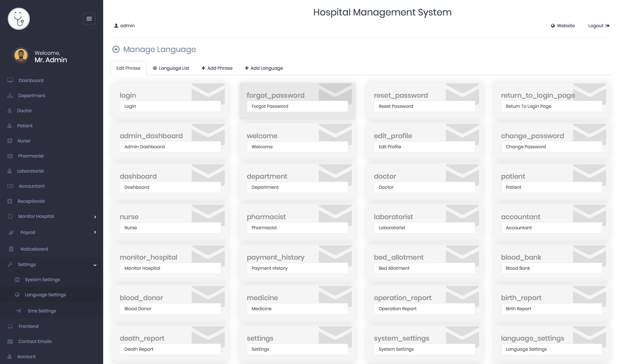Open the Language List tab
This screenshot has width=619, height=364.
[171, 68]
